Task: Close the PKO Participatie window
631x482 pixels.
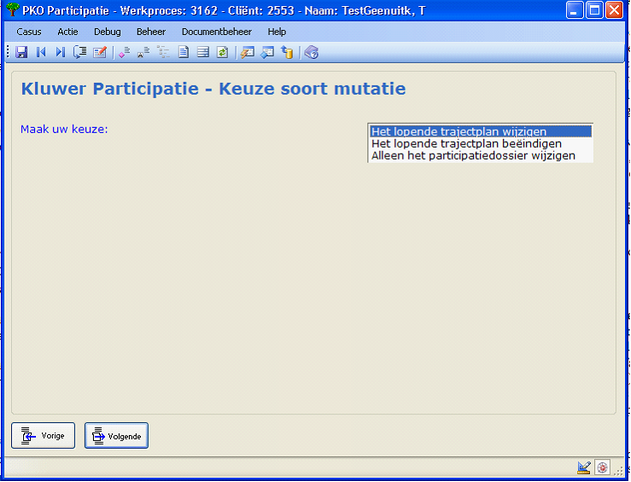Action: 615,10
